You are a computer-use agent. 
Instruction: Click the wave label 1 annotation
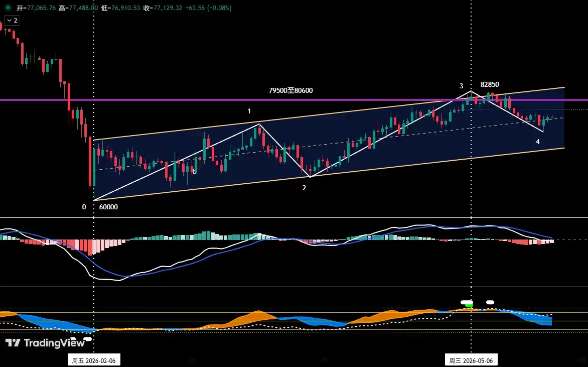(x=249, y=111)
